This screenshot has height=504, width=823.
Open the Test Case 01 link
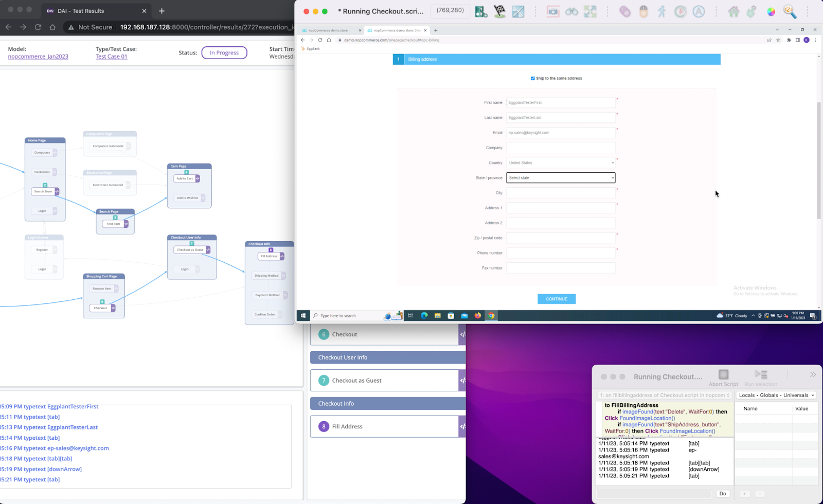coord(111,57)
